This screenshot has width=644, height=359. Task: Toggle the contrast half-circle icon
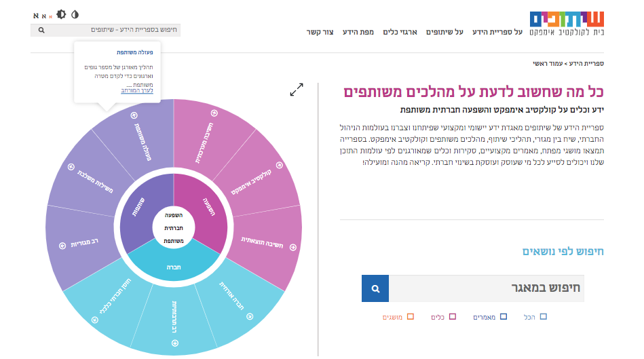75,14
